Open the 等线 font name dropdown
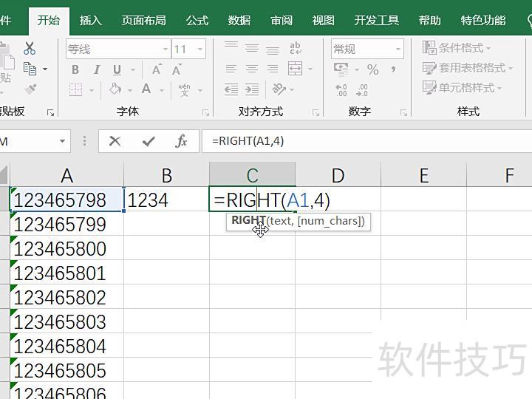This screenshot has height=399, width=532. coord(166,50)
